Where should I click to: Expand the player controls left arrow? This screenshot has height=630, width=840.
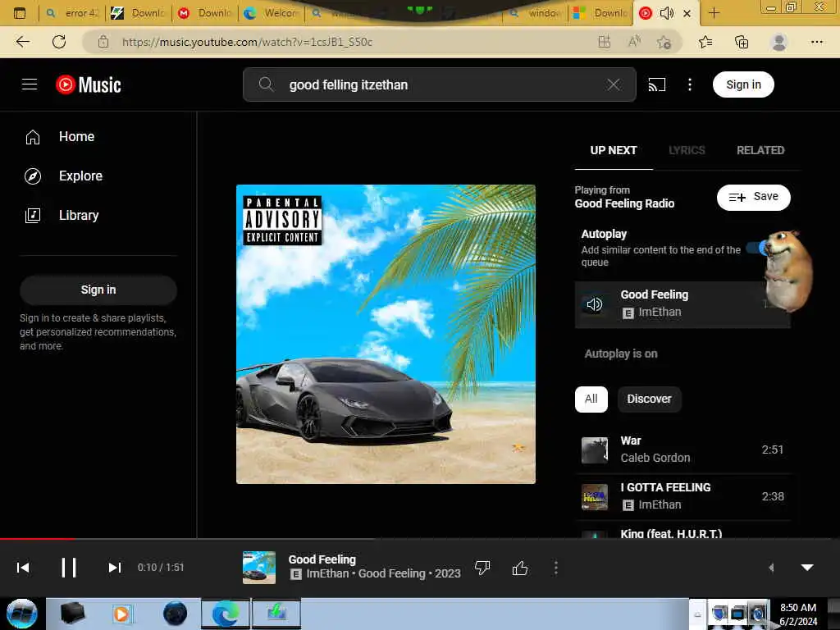coord(771,568)
